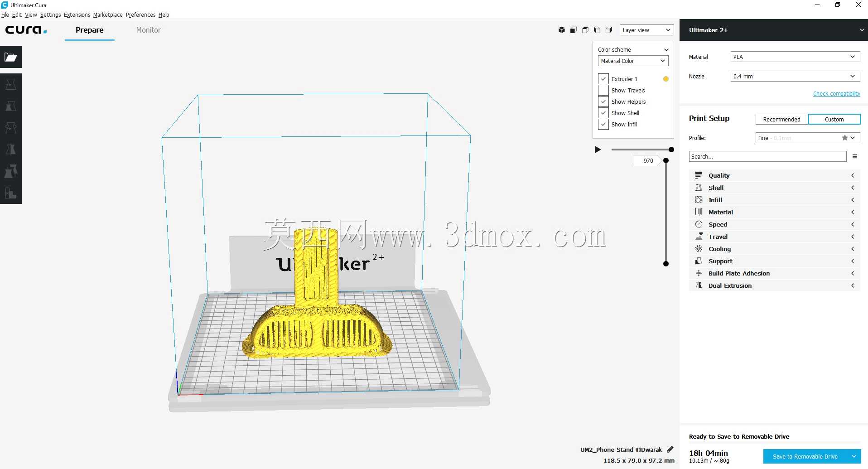868x469 pixels.
Task: Open the File menu
Action: [x=5, y=15]
